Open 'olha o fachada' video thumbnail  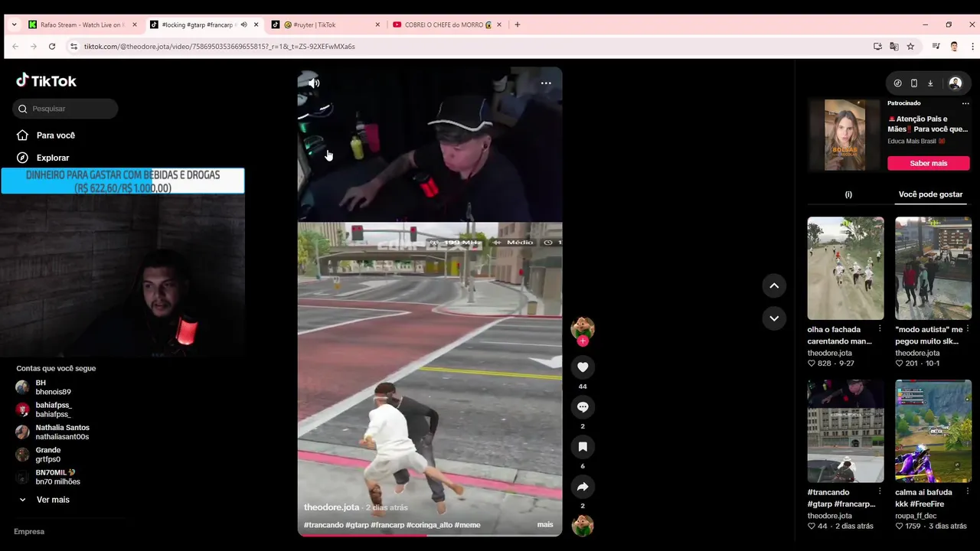[845, 268]
